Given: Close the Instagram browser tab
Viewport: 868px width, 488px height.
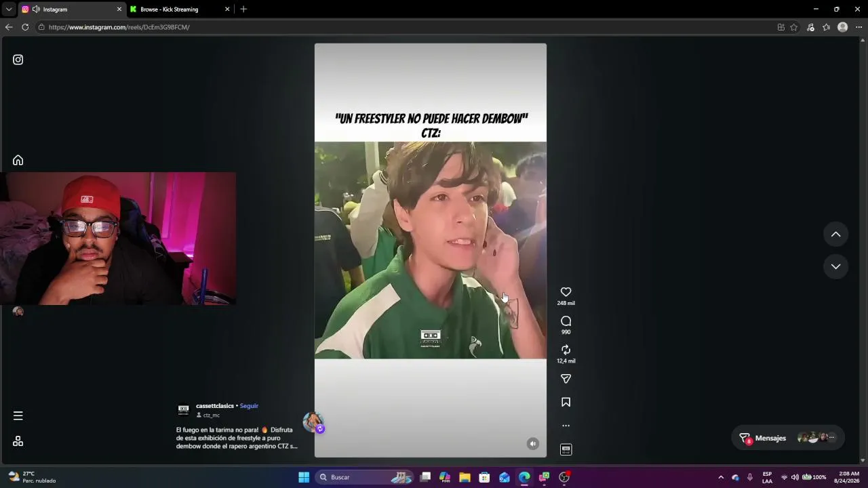Looking at the screenshot, I should (x=119, y=9).
